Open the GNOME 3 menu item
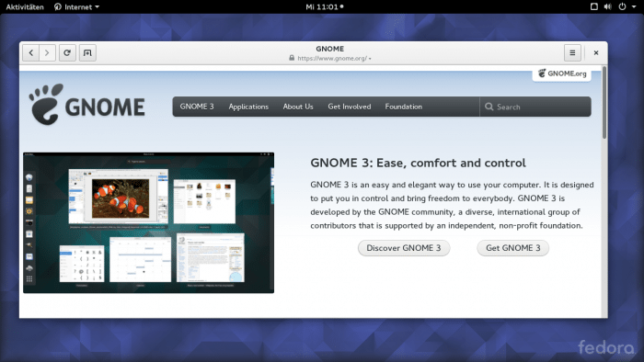644x362 pixels. point(197,107)
